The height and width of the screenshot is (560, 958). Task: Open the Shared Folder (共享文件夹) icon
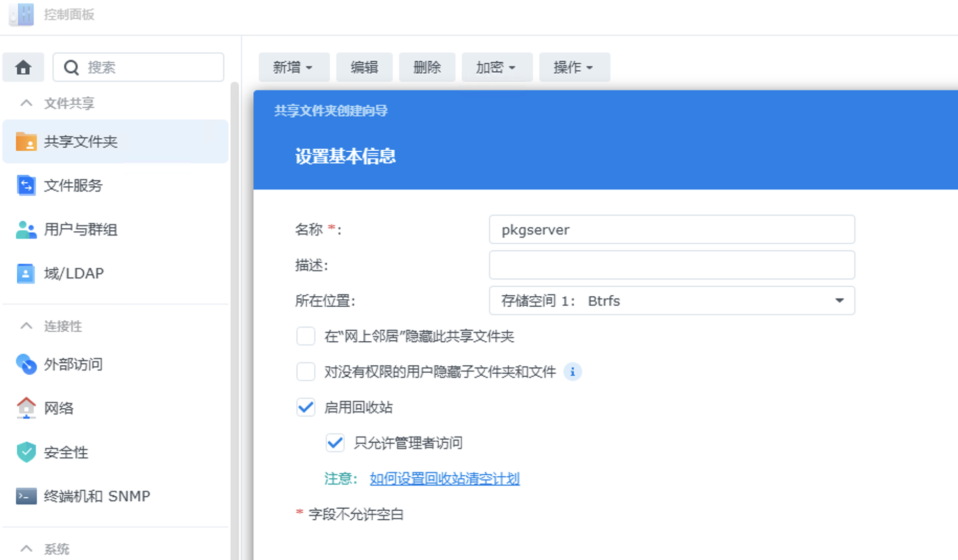coord(26,141)
